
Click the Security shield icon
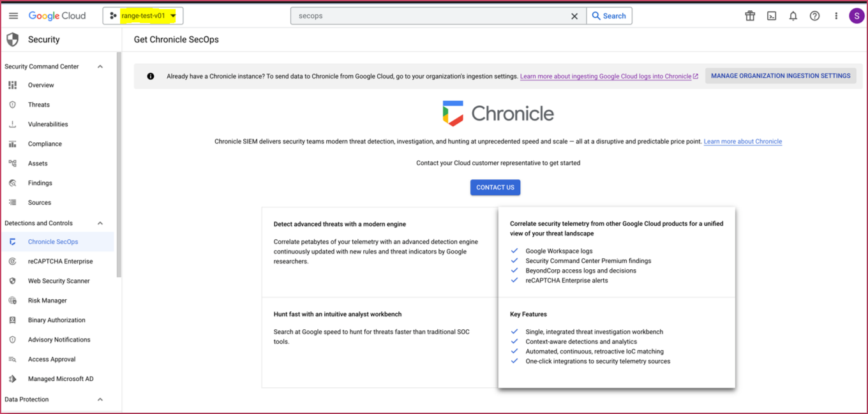coord(12,40)
